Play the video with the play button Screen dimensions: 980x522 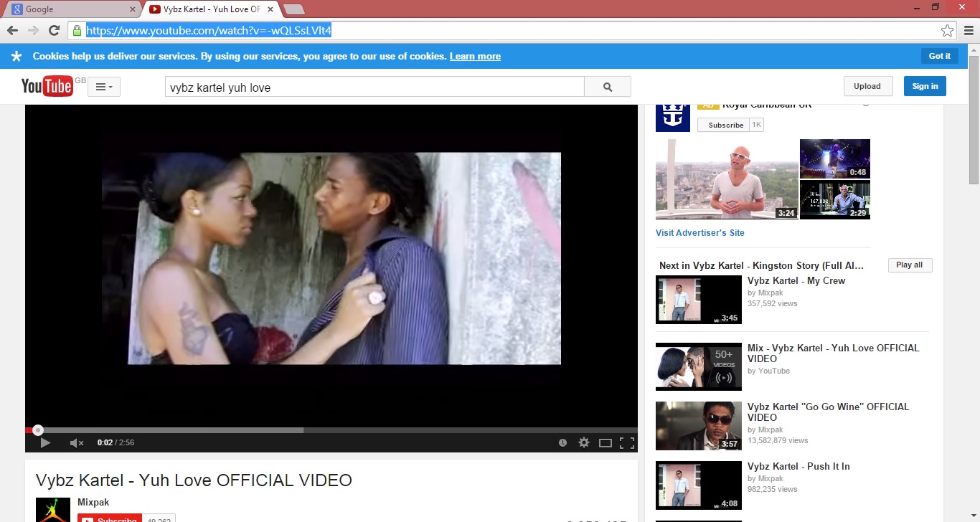[x=45, y=443]
